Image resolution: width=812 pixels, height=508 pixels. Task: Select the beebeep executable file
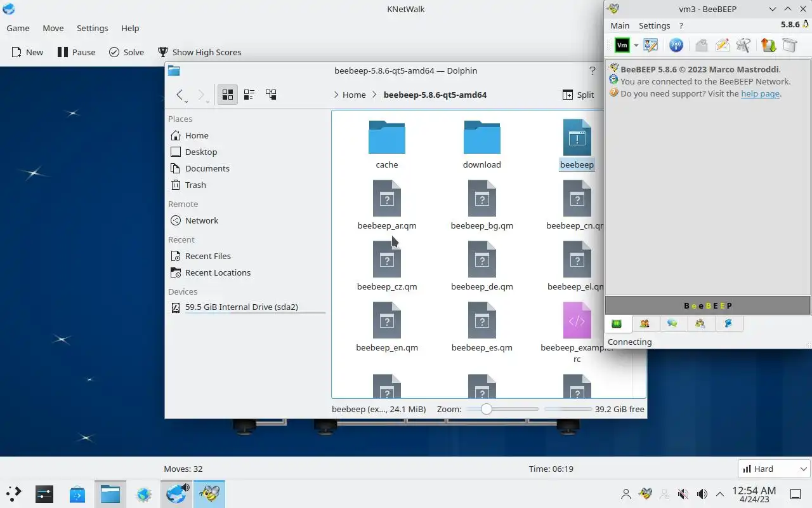pyautogui.click(x=577, y=144)
